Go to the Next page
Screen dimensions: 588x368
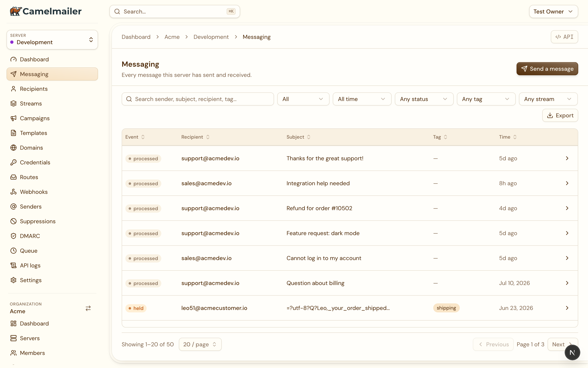point(563,344)
